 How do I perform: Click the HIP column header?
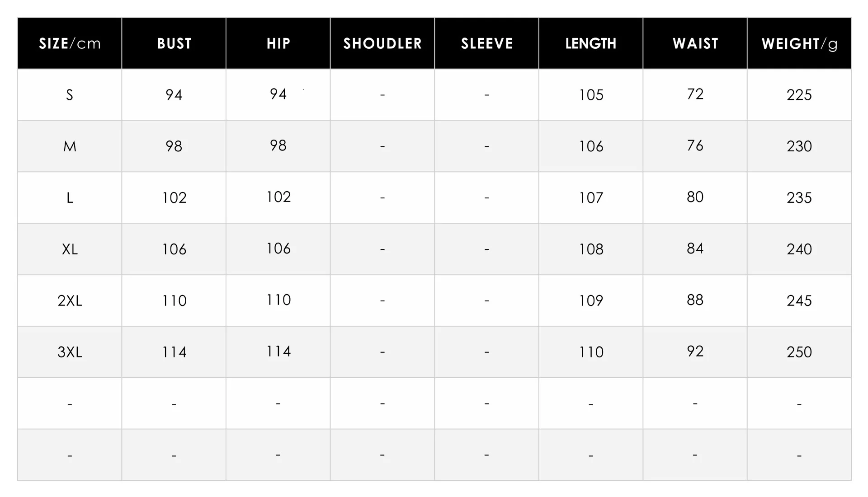click(x=278, y=43)
